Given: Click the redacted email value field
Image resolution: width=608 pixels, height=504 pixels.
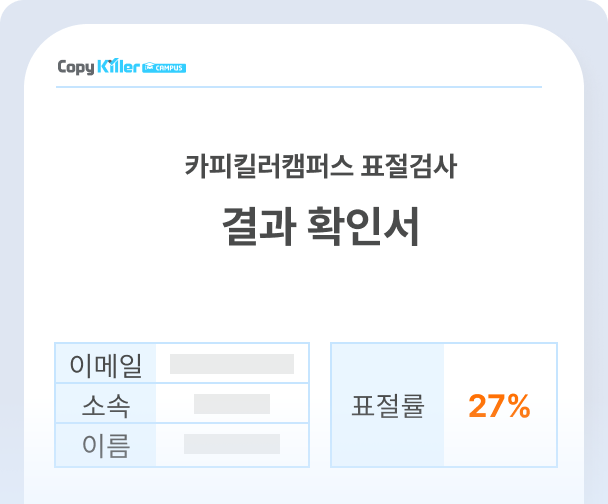Looking at the screenshot, I should point(232,364).
